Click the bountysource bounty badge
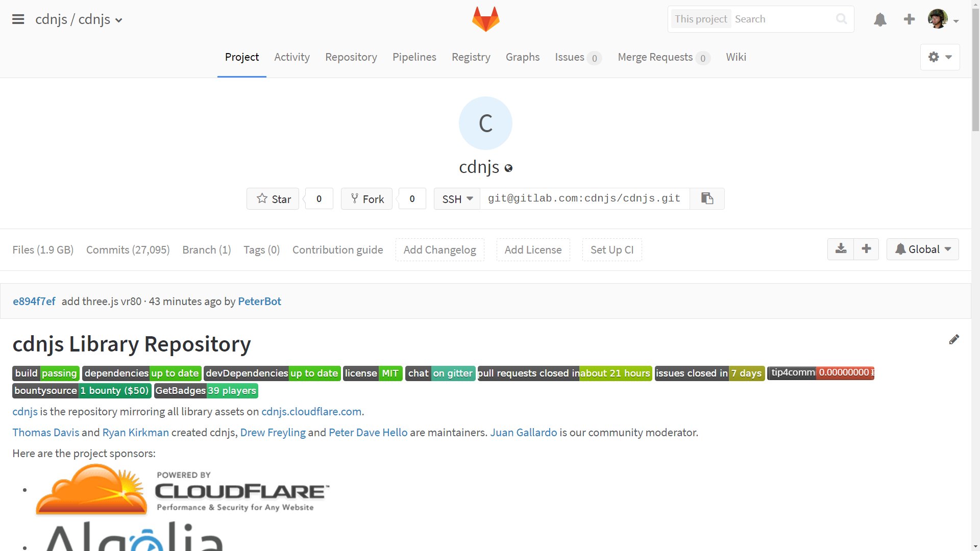Viewport: 980px width, 551px height. (x=82, y=391)
